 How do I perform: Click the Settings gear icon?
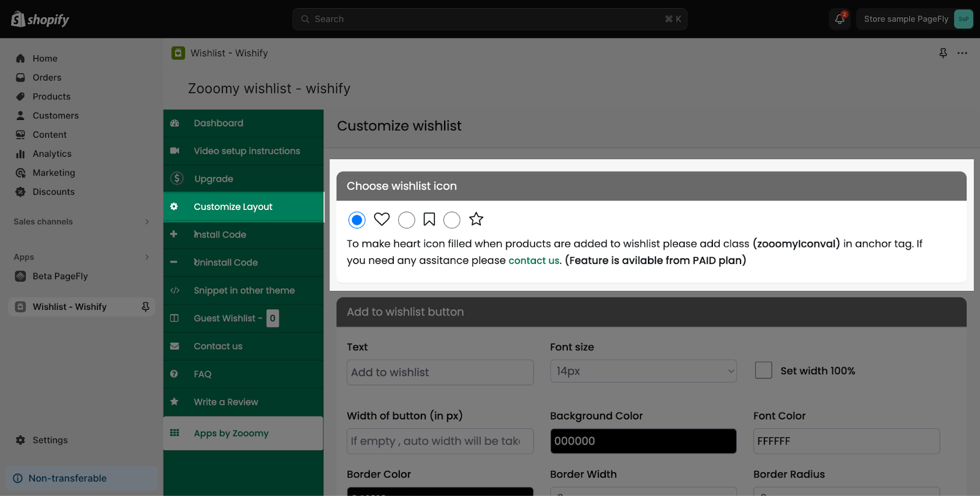20,440
